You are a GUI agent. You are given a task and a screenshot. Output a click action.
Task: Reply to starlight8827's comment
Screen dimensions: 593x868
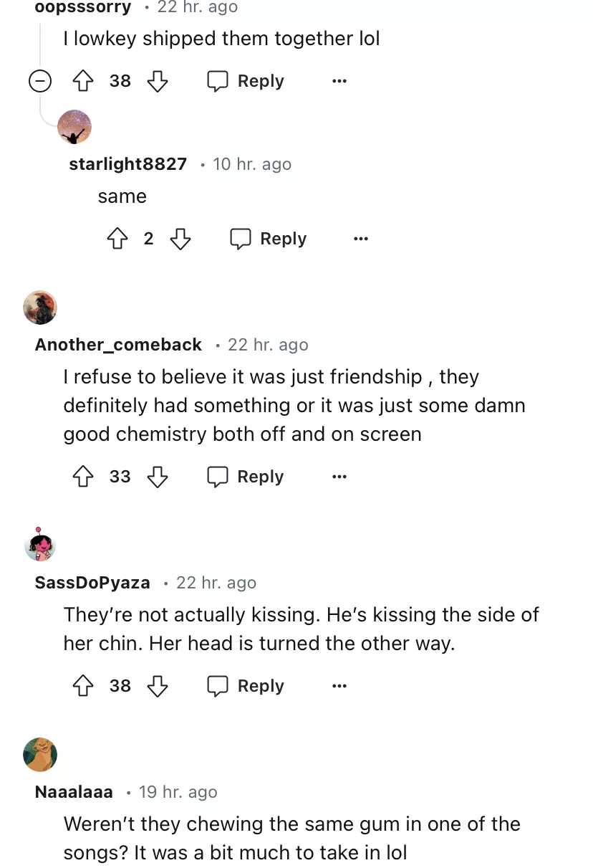click(x=269, y=239)
